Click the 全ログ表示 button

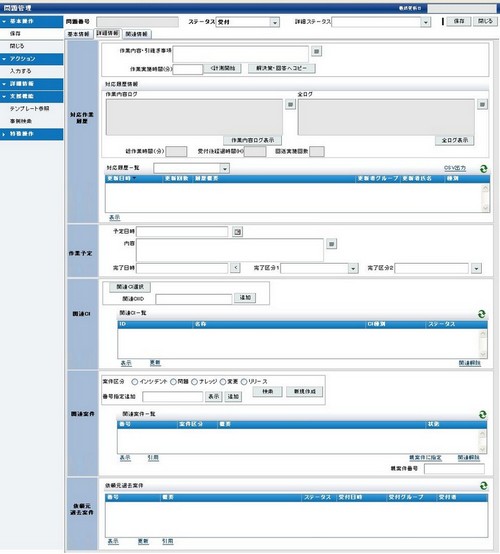(x=455, y=141)
